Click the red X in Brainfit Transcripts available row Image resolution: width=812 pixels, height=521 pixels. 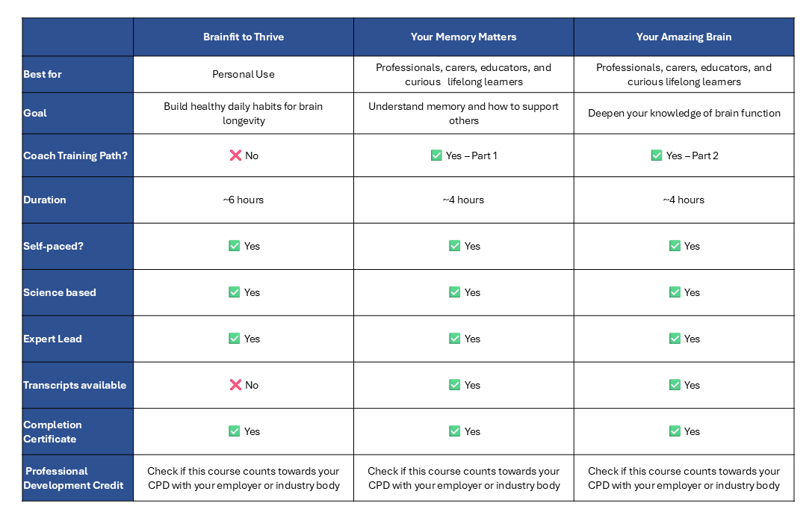235,385
